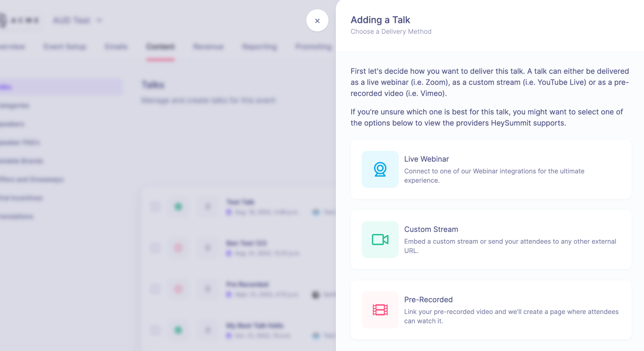Choose the Live Webinar title option

tap(426, 159)
